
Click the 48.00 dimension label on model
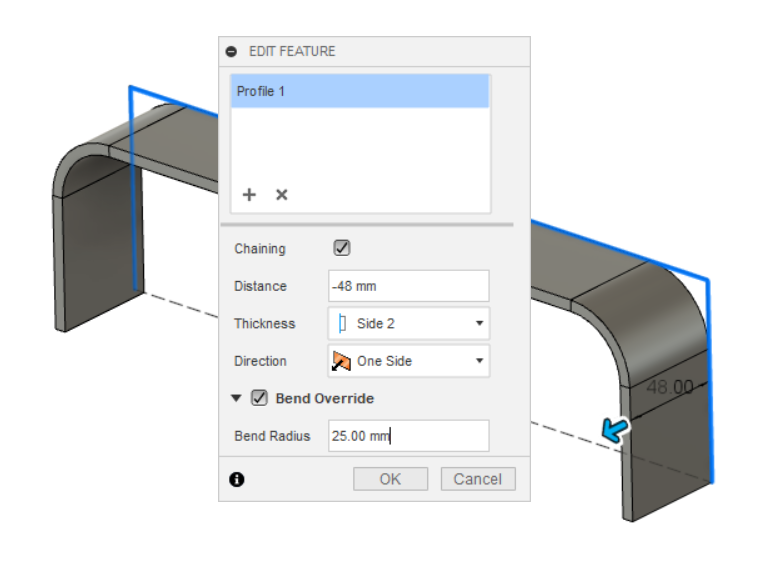click(x=670, y=387)
